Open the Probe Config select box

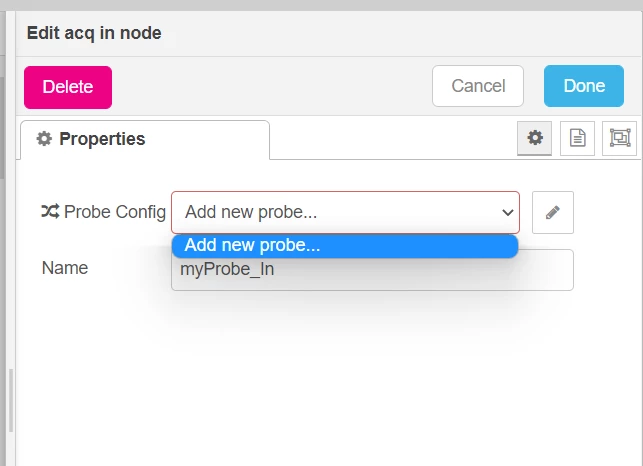click(x=345, y=212)
